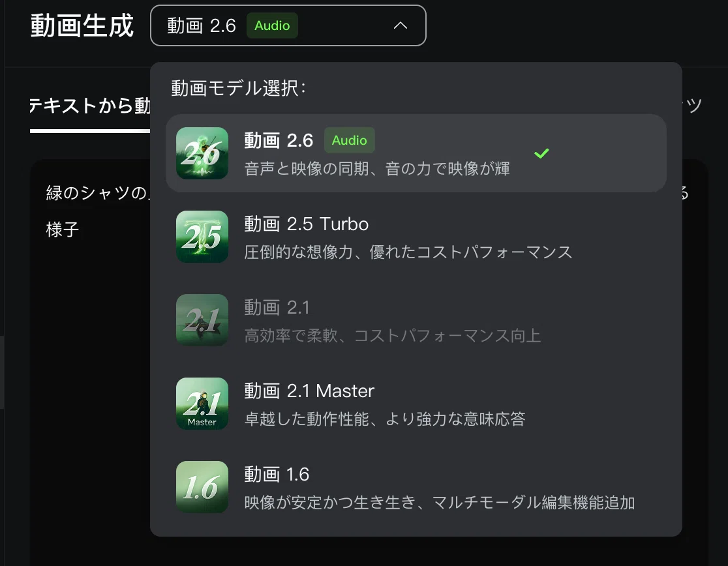Viewport: 728px width, 566px height.
Task: Collapse the model dropdown via chevron arrow
Action: (401, 25)
